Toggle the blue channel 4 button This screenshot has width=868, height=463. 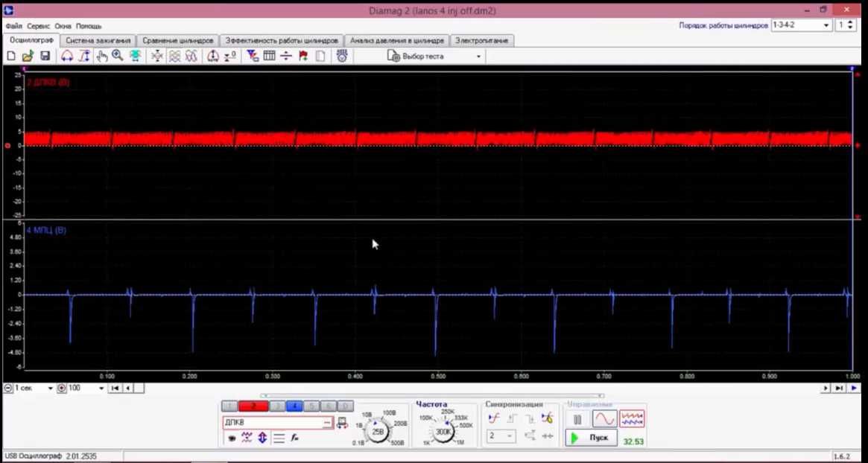pyautogui.click(x=294, y=406)
